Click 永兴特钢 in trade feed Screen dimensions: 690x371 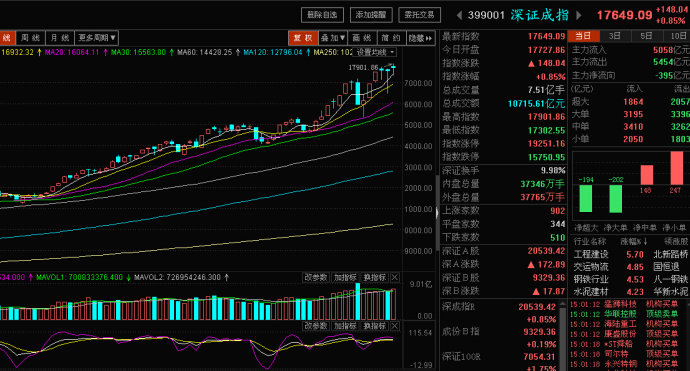[x=620, y=364]
